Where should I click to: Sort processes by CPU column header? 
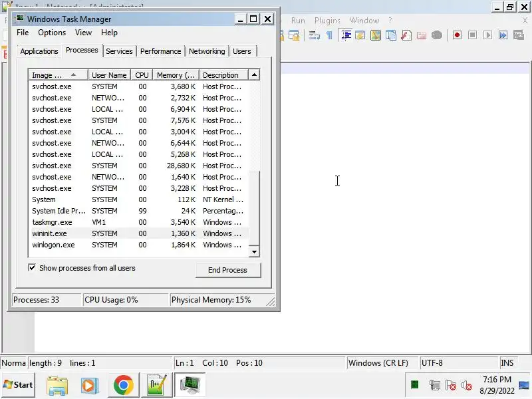pos(142,75)
